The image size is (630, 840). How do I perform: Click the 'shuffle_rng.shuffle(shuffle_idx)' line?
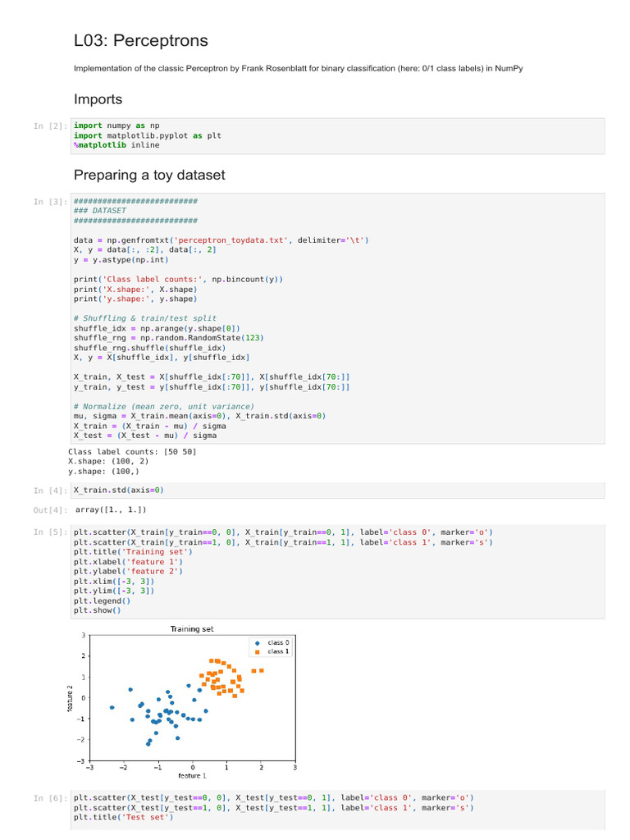click(150, 348)
